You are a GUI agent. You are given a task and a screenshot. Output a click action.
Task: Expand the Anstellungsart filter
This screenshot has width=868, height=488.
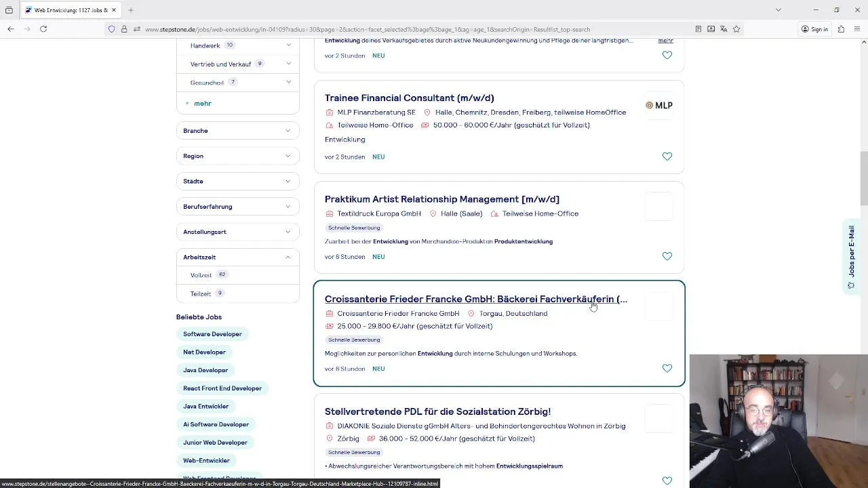(x=237, y=232)
